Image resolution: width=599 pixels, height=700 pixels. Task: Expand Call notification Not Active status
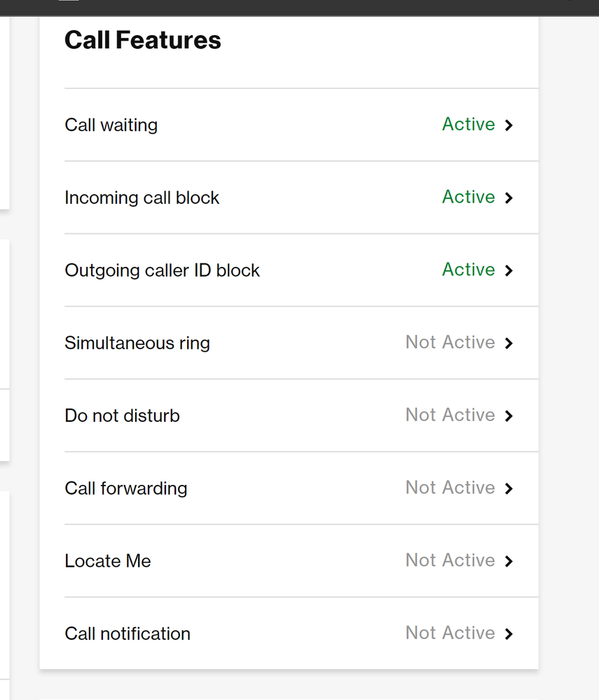click(x=450, y=633)
